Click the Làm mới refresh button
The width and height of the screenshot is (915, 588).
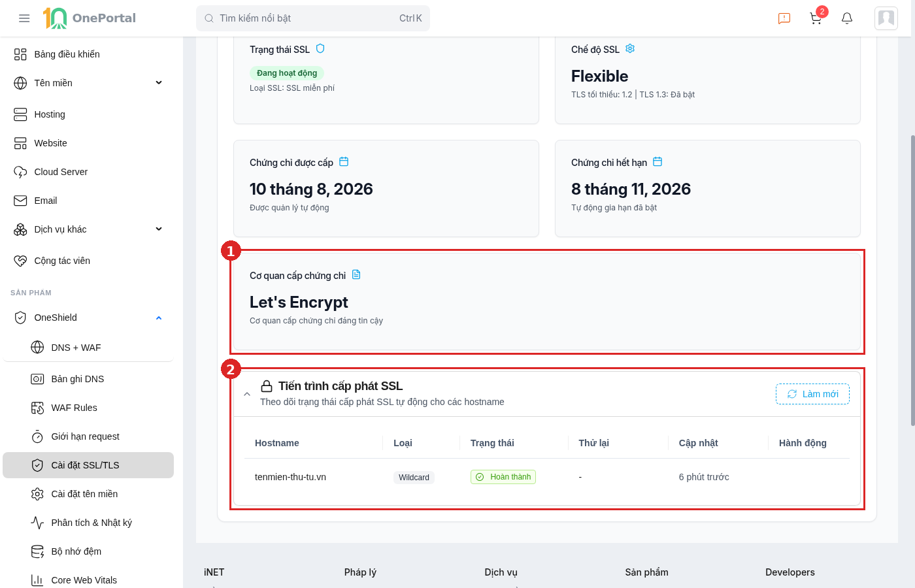point(812,394)
